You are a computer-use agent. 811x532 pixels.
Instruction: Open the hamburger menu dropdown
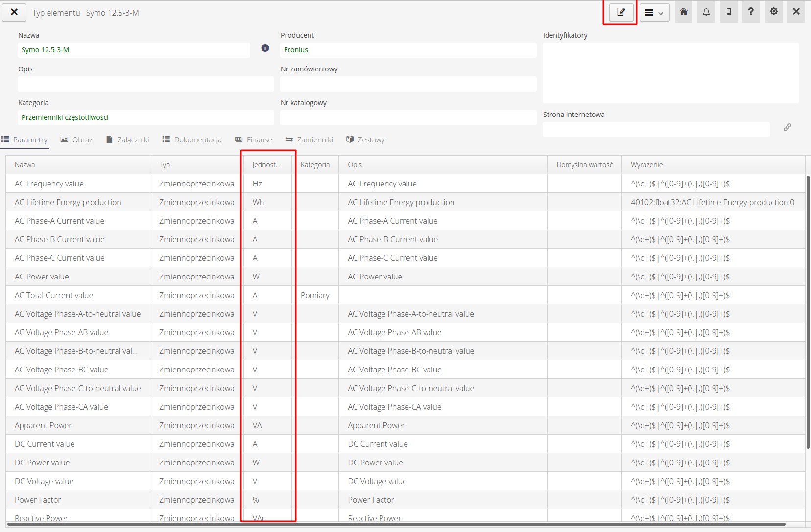654,13
